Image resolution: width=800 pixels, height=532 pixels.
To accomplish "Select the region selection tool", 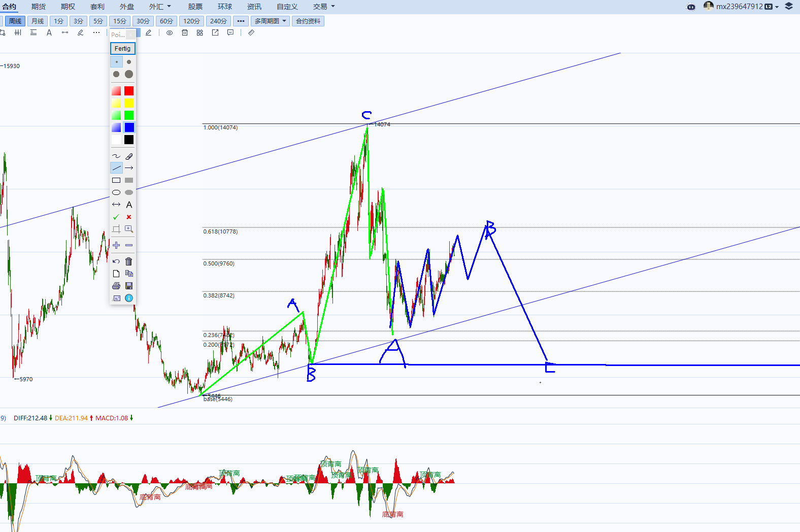I will (116, 229).
